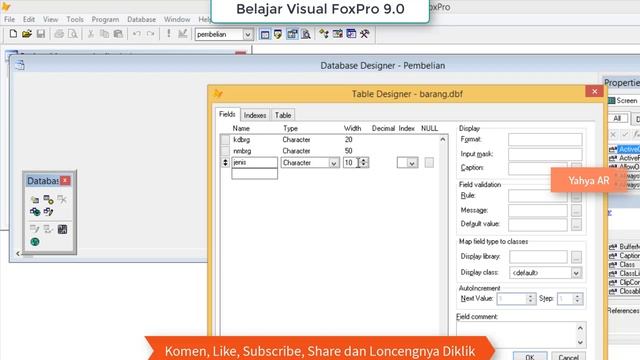Click the New file icon in toolbar
The width and height of the screenshot is (640, 360).
point(13,34)
